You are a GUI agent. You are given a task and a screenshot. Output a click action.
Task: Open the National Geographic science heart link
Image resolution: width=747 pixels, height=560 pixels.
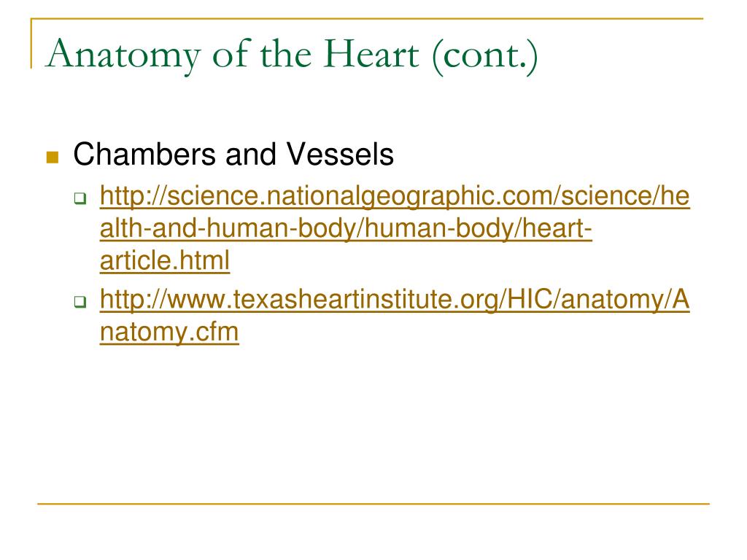(x=395, y=228)
